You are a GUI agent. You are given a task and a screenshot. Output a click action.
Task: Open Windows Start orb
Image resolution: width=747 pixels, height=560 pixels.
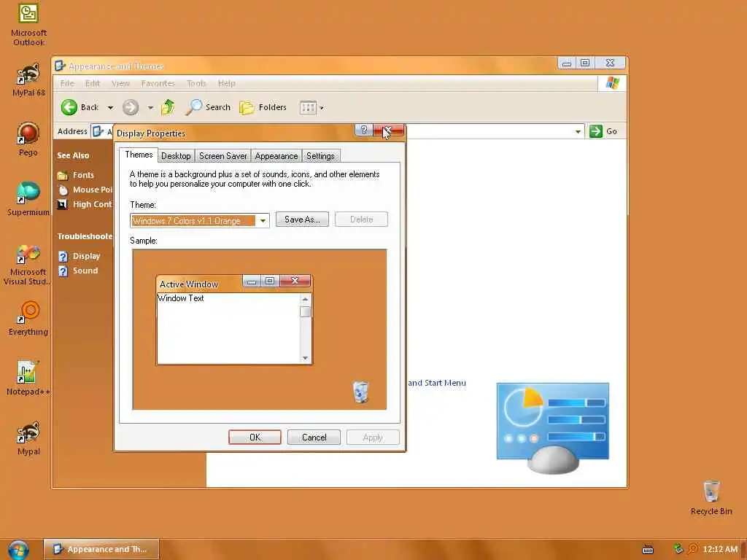click(18, 550)
